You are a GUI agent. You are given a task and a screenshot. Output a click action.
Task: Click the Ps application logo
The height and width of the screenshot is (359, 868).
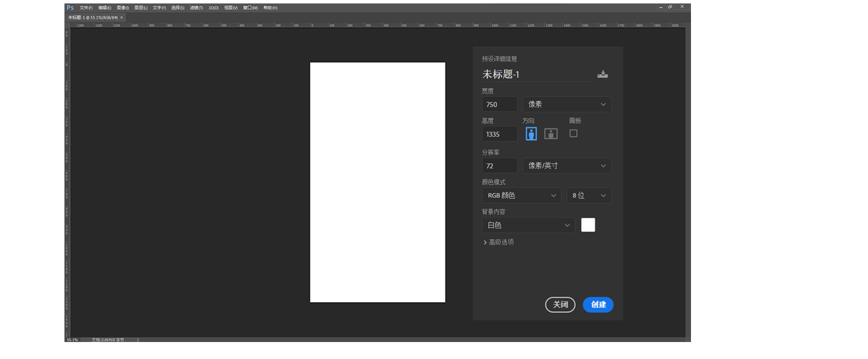[70, 7]
